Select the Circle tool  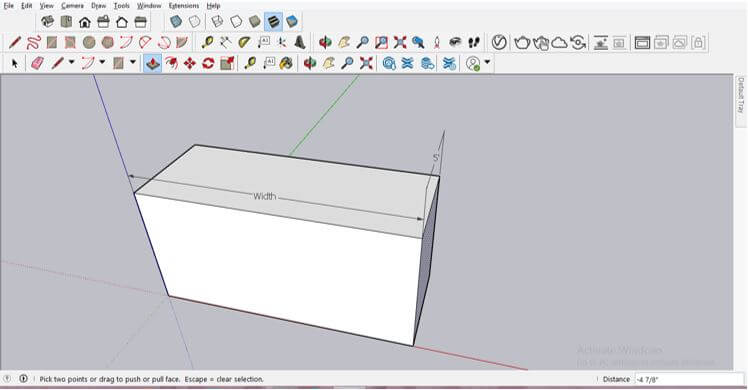89,42
